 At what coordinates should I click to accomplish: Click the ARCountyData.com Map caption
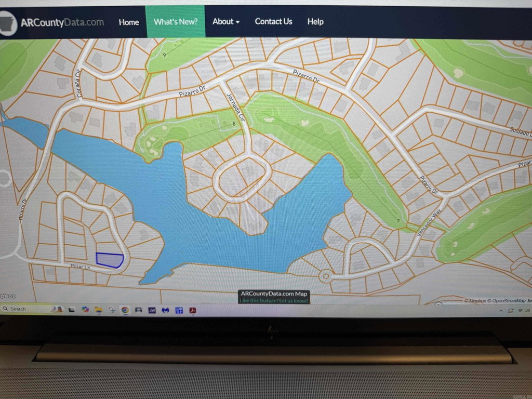point(274,294)
